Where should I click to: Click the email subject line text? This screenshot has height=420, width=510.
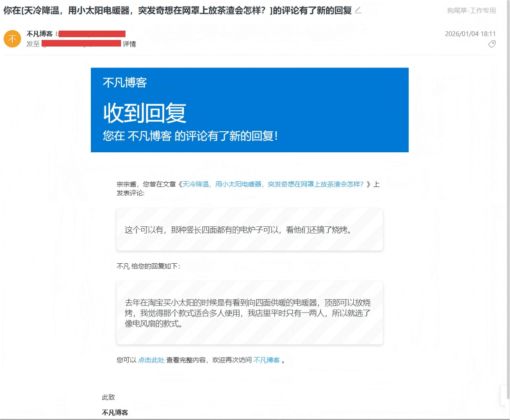tap(177, 11)
